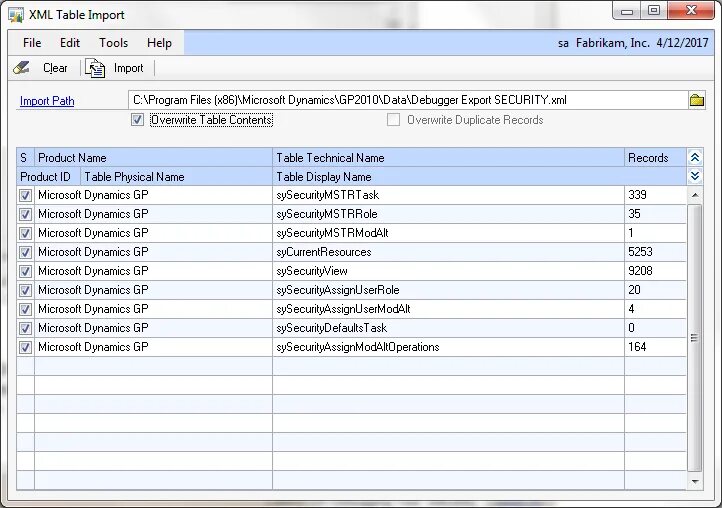Open the folder browse icon for Import Path
This screenshot has width=722, height=508.
pos(697,100)
